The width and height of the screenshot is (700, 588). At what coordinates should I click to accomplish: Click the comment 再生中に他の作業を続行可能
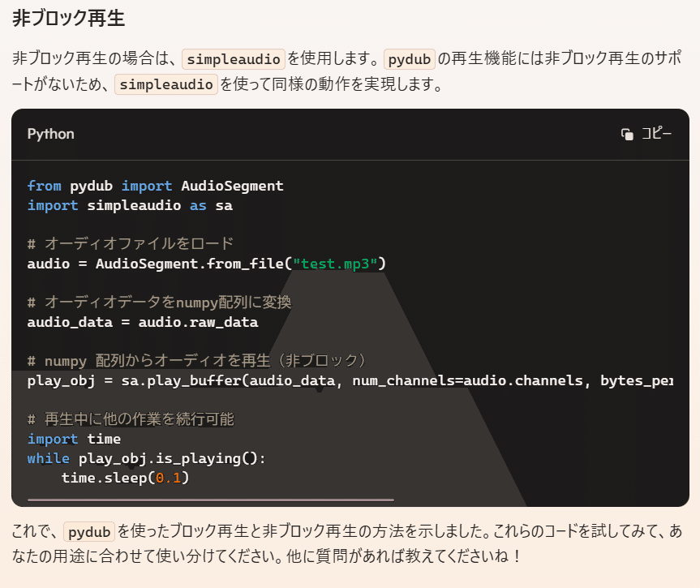(x=131, y=419)
